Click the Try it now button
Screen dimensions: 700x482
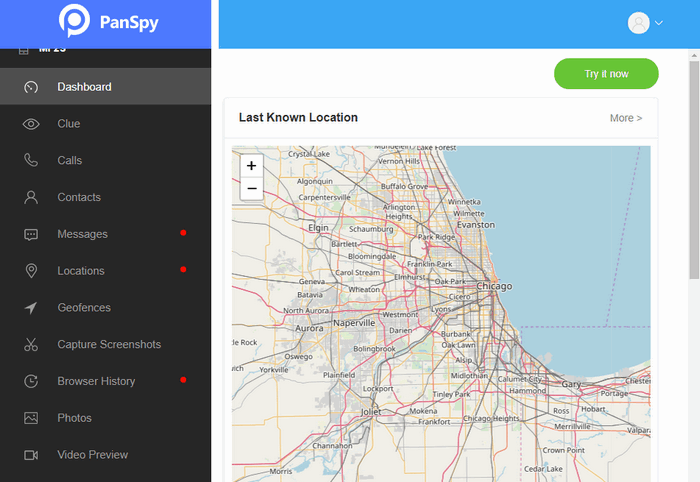coord(606,74)
